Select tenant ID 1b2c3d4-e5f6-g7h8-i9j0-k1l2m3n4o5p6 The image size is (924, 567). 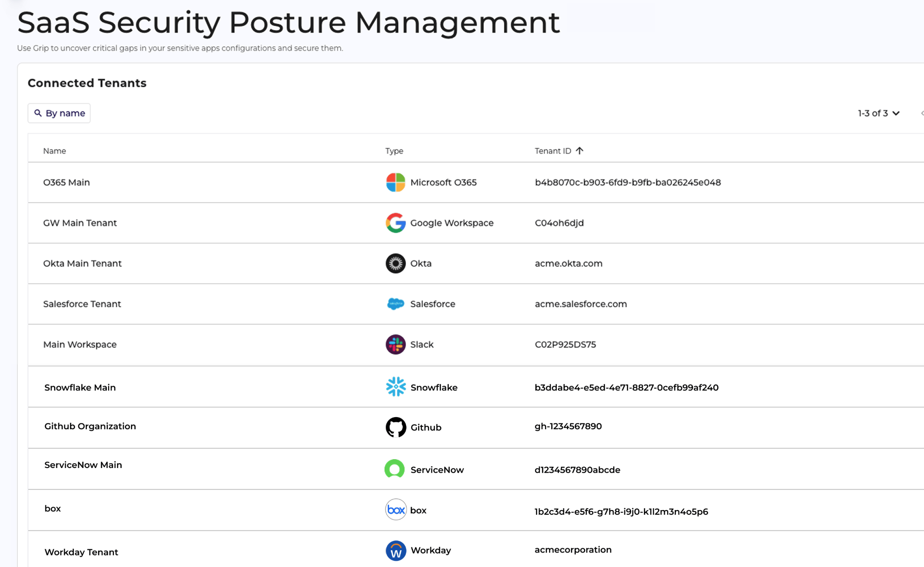[621, 511]
